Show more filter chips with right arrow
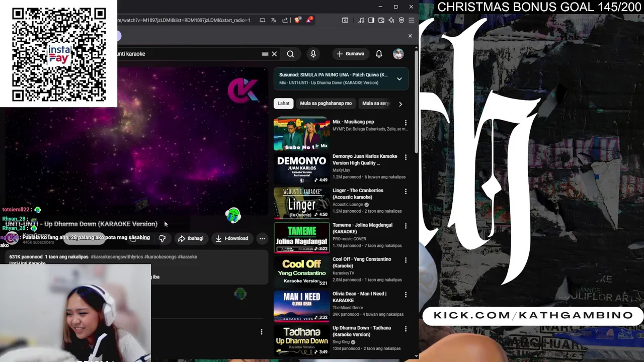Image resolution: width=644 pixels, height=362 pixels. (x=400, y=104)
